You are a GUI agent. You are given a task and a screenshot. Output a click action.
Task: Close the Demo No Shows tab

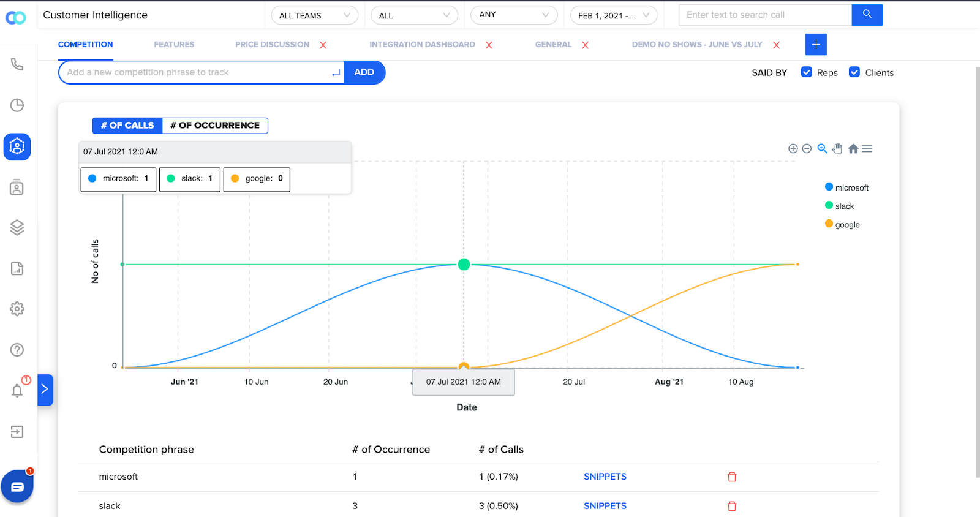point(777,45)
